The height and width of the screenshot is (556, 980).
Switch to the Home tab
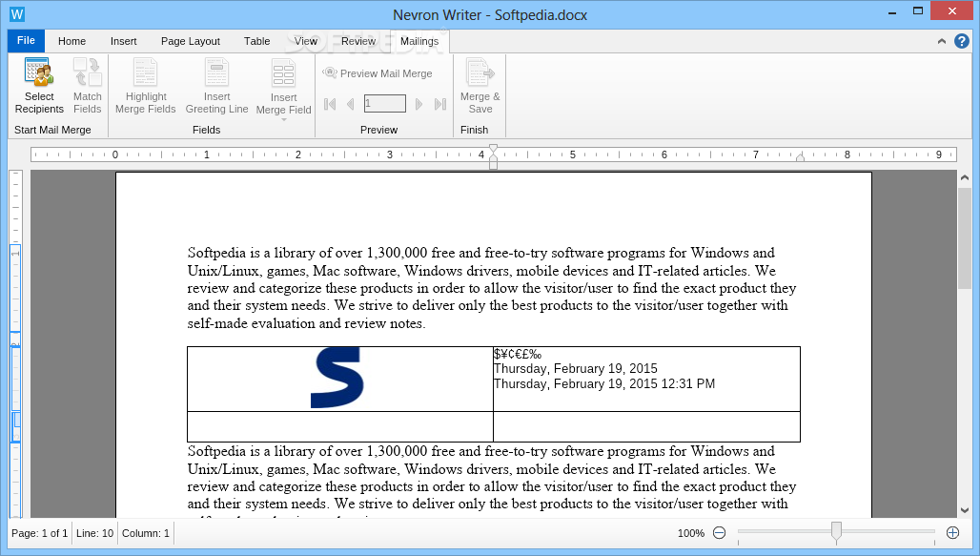click(71, 41)
